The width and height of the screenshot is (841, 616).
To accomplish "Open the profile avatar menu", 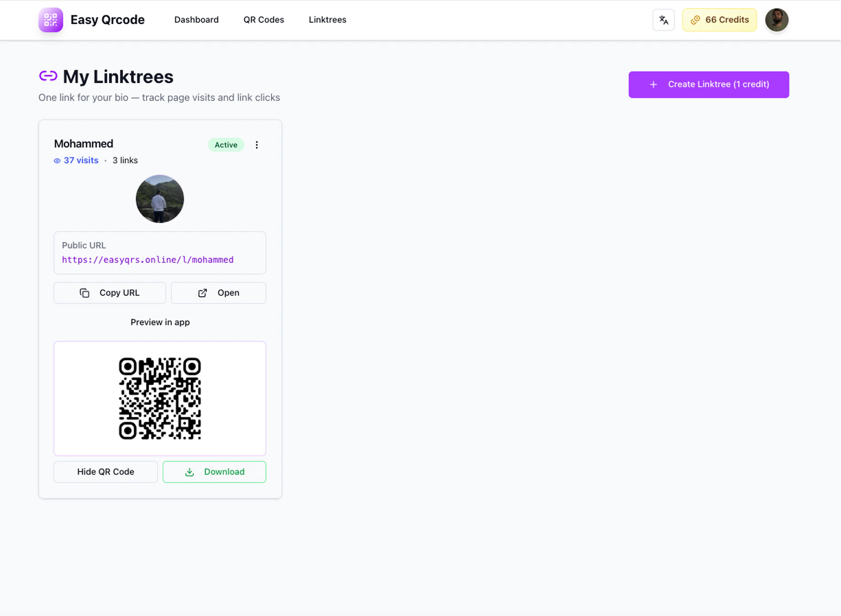I will pyautogui.click(x=776, y=20).
